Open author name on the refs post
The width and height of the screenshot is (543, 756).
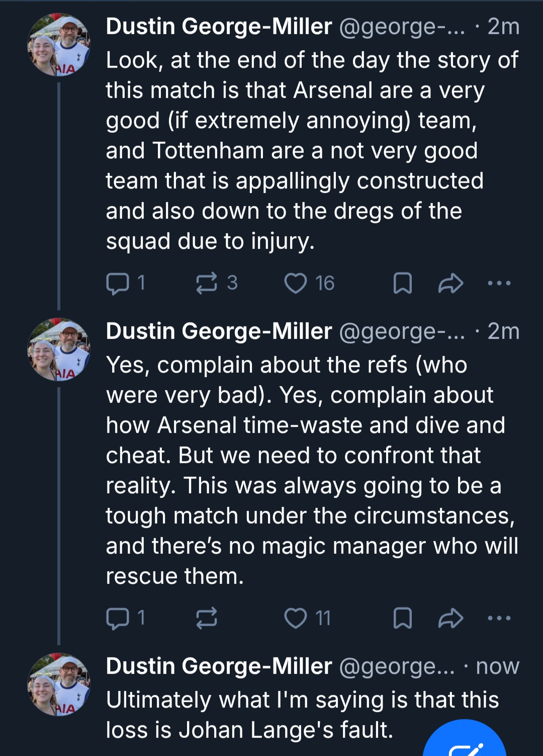tap(219, 331)
